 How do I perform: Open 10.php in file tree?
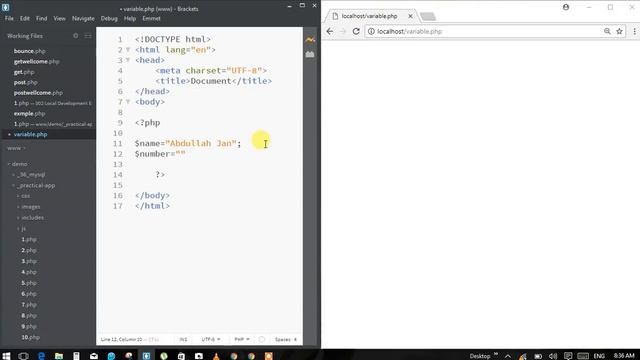coord(30,337)
